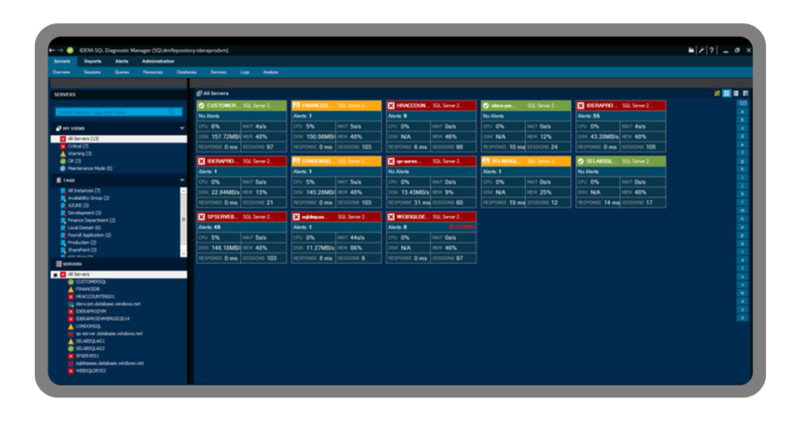Viewport: 800px width, 425px height.
Task: Select the Maintenance Mode view
Action: pos(88,167)
